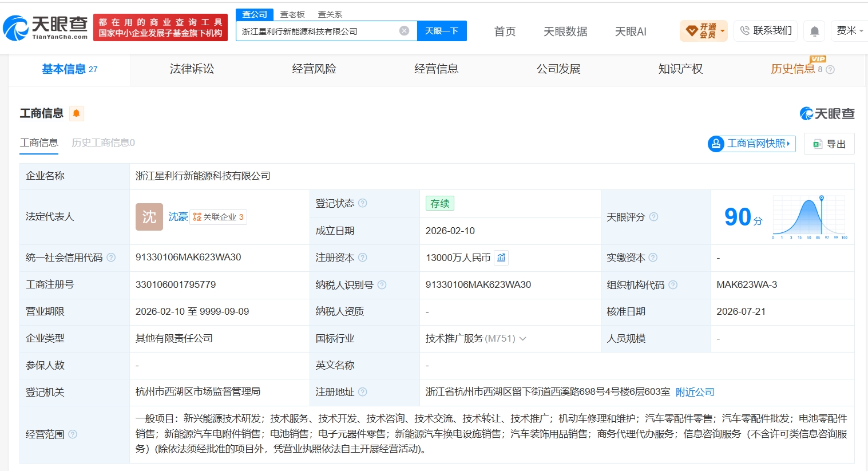Click the TianYanCha logo
This screenshot has width=868, height=471.
(46, 27)
